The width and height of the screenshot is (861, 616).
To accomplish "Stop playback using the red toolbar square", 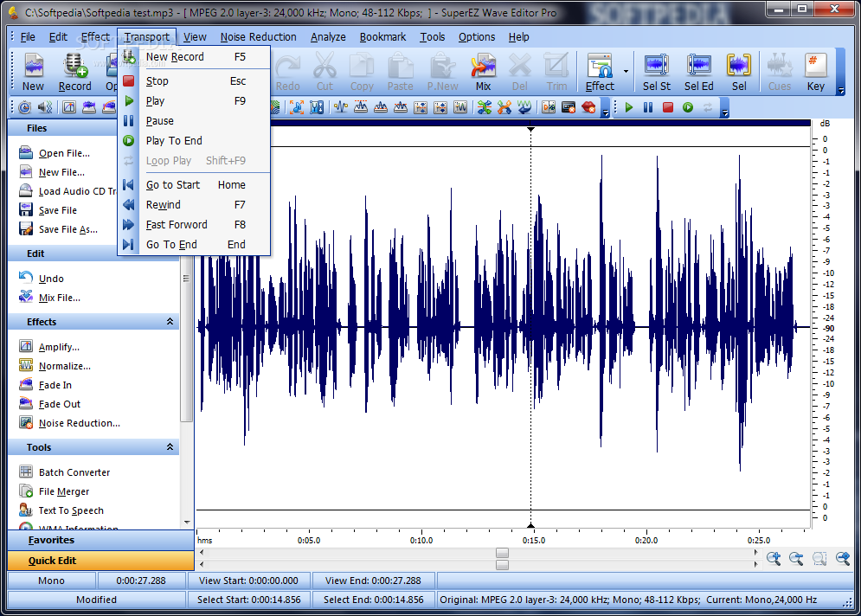I will pyautogui.click(x=668, y=107).
